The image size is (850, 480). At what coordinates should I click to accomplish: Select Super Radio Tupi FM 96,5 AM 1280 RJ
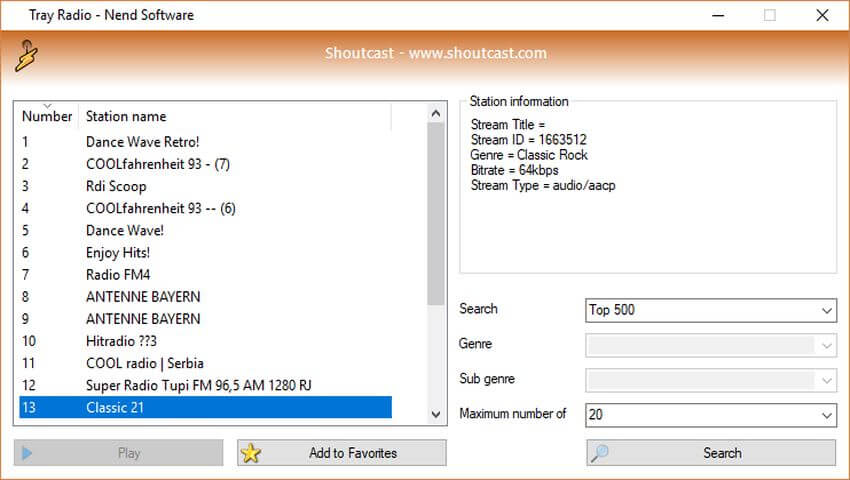click(x=205, y=386)
